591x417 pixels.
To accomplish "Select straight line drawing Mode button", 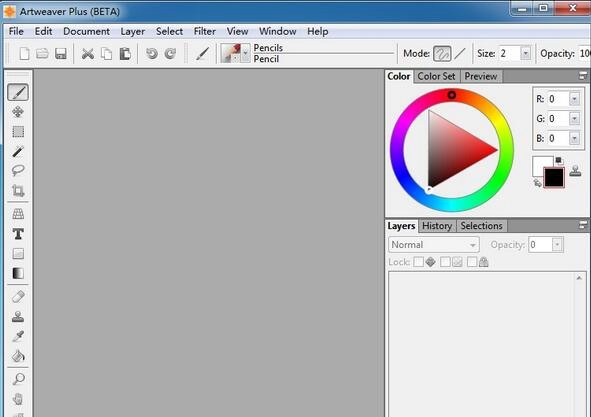I will point(460,54).
